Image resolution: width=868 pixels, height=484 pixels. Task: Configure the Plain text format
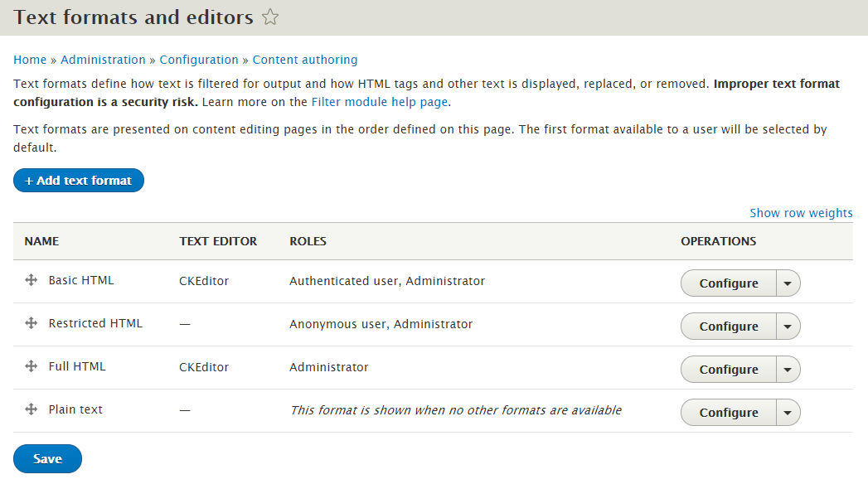click(728, 412)
